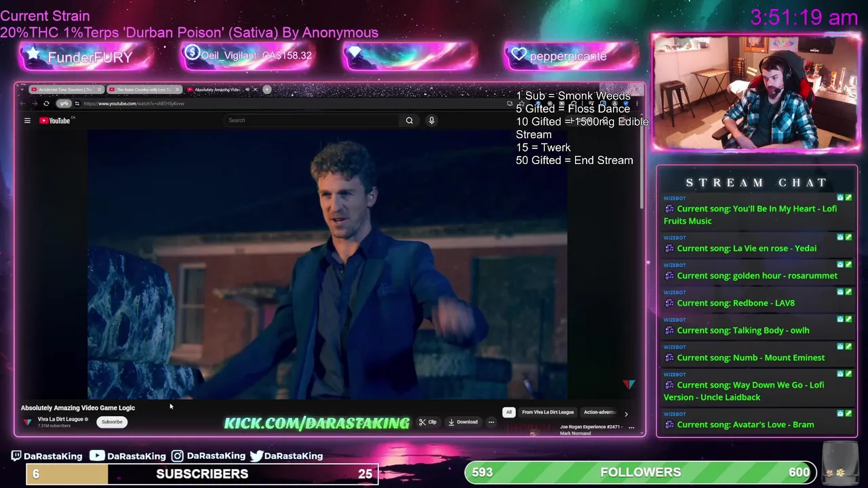Click the Instagram DaRastaKing handle
This screenshot has width=868, height=488.
point(208,456)
